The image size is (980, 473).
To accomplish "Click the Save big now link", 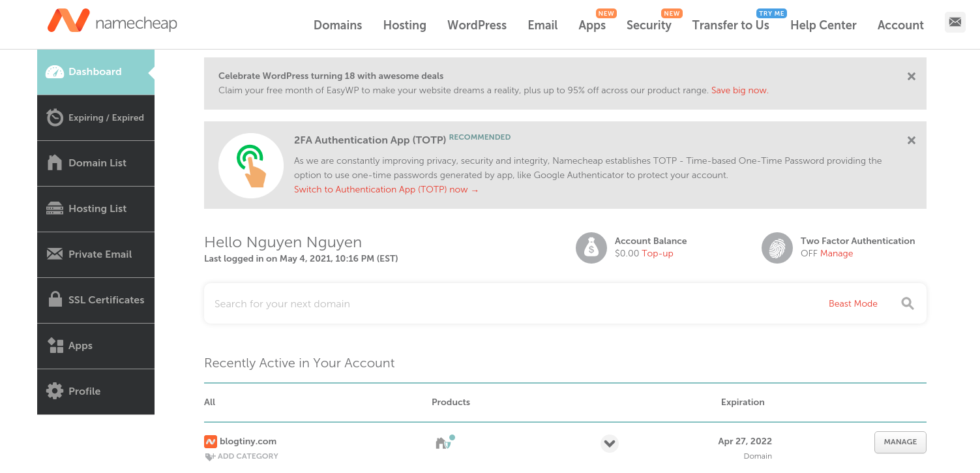I will [739, 90].
